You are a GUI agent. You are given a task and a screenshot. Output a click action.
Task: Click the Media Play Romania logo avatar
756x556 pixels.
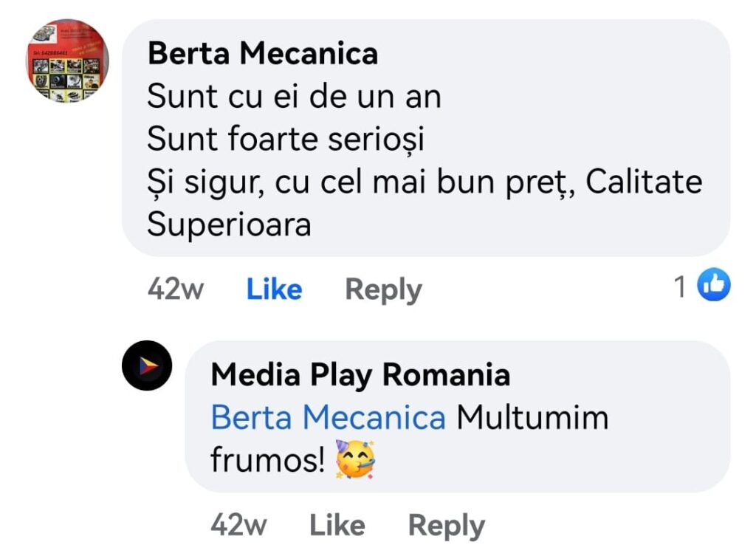(147, 365)
